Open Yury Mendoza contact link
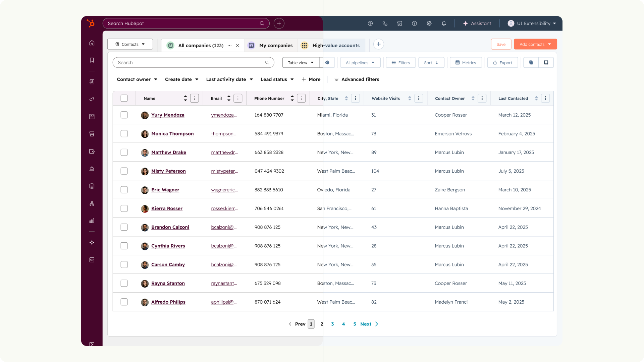The image size is (644, 362). pos(168,115)
